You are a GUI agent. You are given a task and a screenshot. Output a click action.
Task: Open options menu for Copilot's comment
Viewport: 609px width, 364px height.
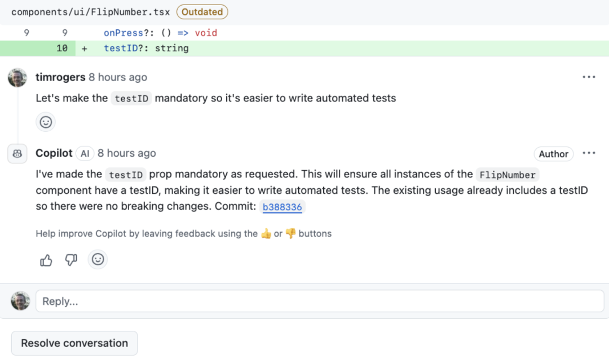click(x=589, y=153)
